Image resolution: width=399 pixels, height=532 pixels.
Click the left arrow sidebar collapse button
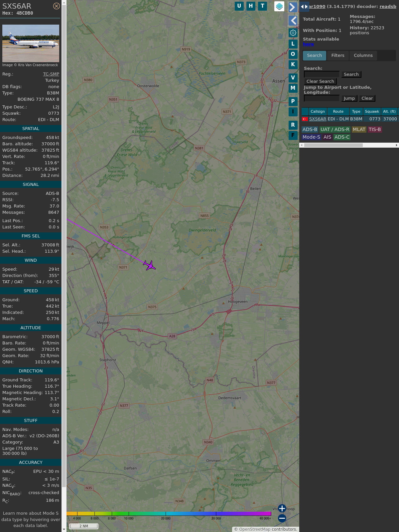[x=293, y=21]
